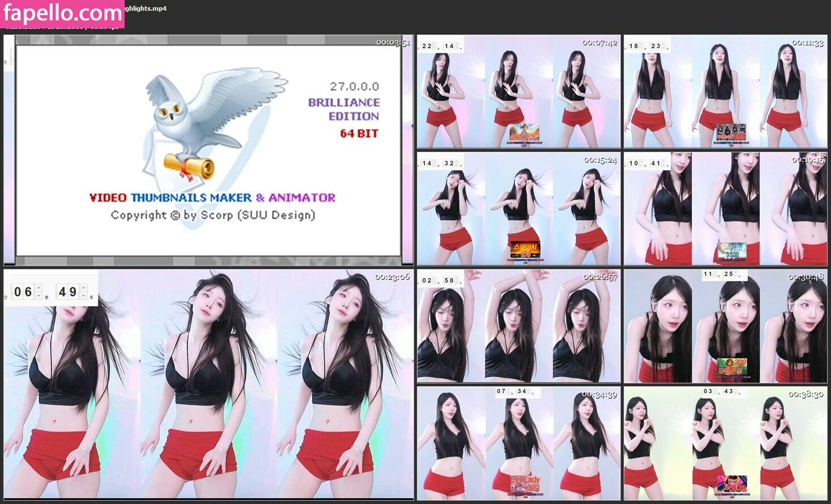The image size is (831, 504).
Task: Click the Brilliance Edition text
Action: coord(344,109)
